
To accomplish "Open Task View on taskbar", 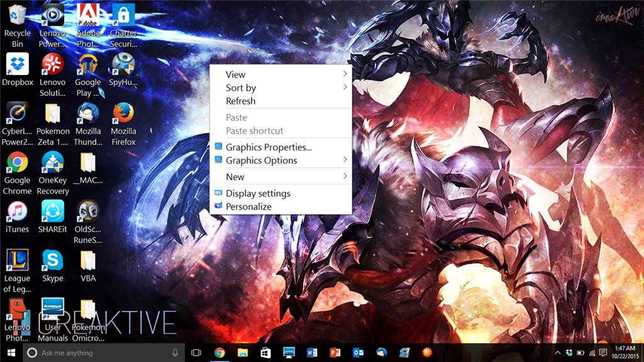I will (x=196, y=353).
